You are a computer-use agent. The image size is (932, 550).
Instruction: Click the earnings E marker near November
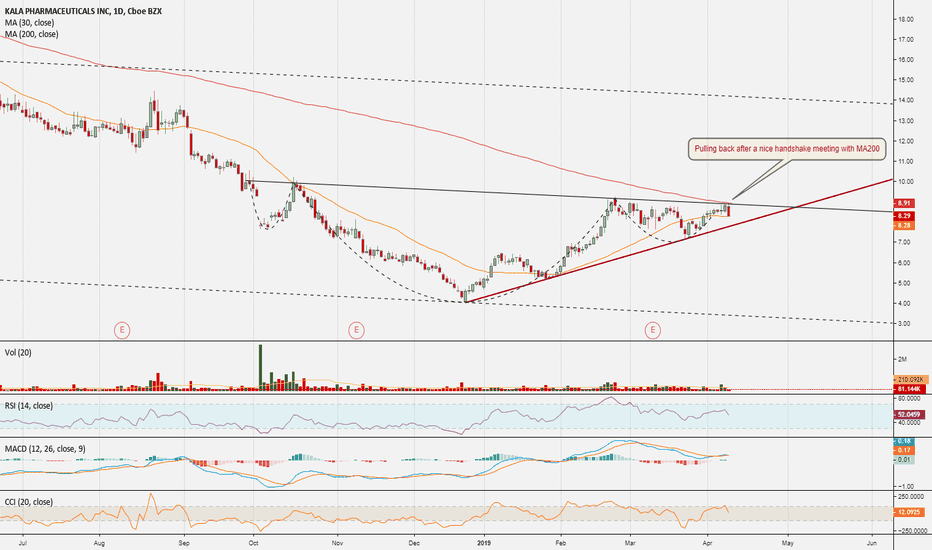click(356, 330)
